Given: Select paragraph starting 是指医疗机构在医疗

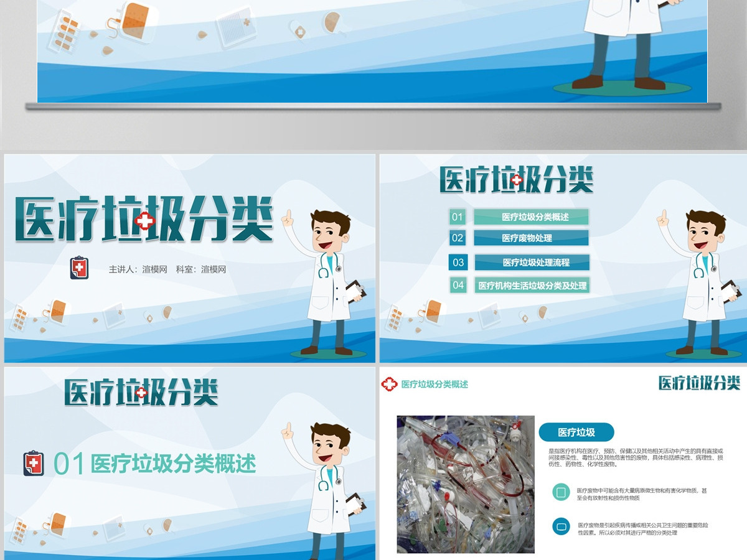Looking at the screenshot, I should (636, 457).
